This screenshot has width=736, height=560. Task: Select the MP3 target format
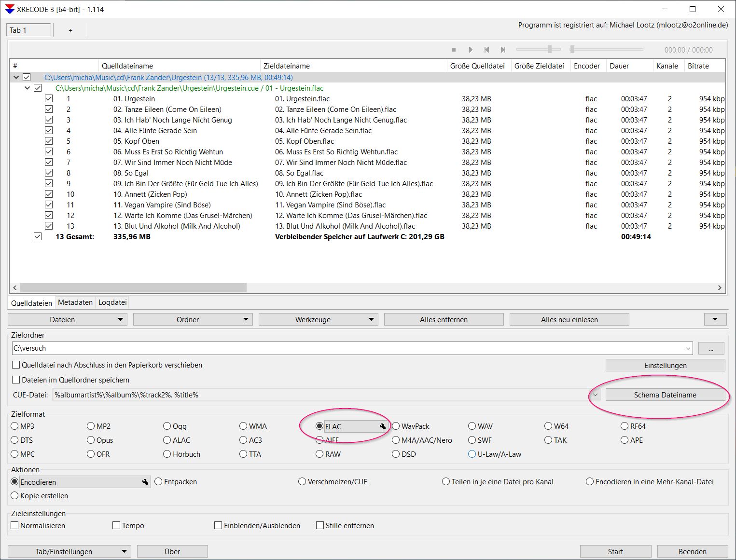[x=15, y=426]
